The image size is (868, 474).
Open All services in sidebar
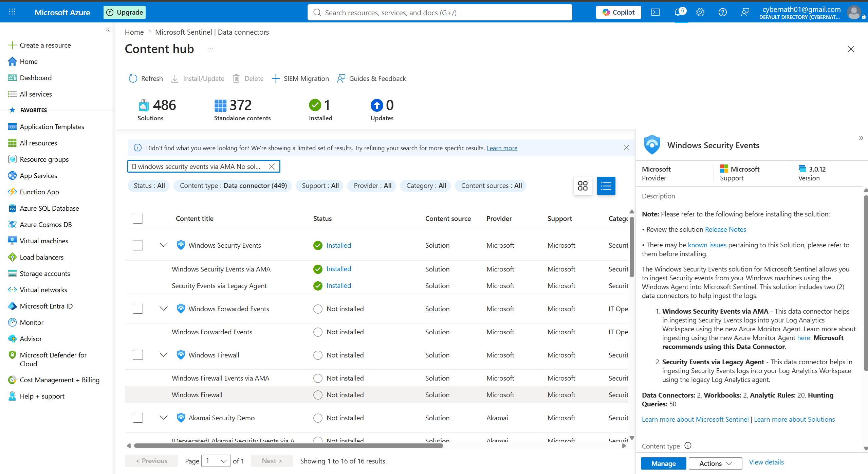point(36,94)
